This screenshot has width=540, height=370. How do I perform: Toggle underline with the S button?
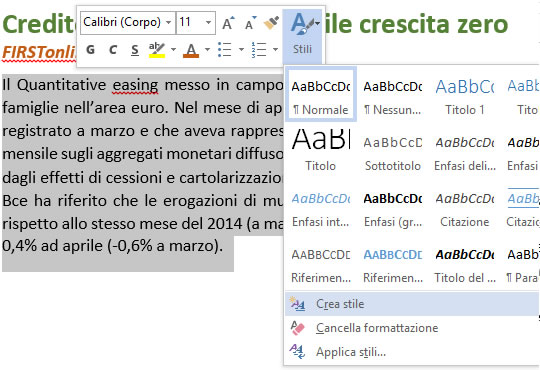tap(135, 50)
